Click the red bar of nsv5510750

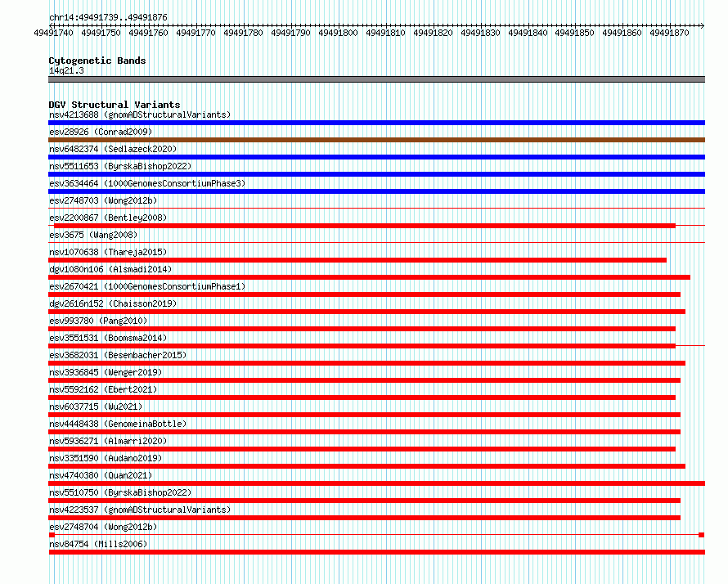365,501
